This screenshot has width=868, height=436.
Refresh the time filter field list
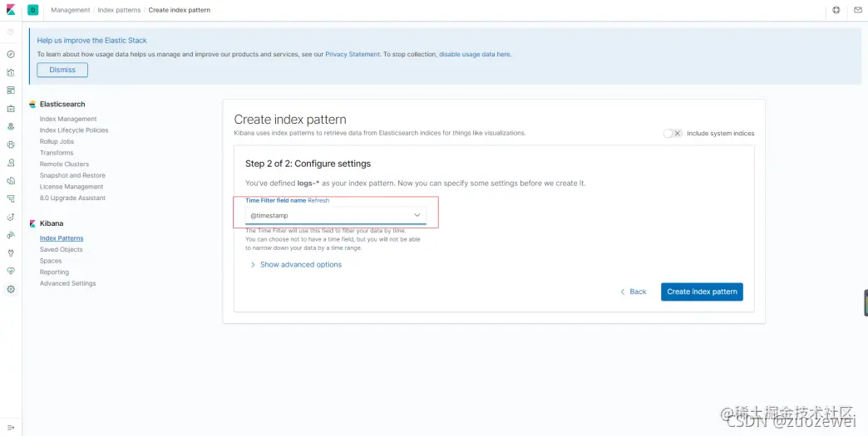click(x=318, y=201)
